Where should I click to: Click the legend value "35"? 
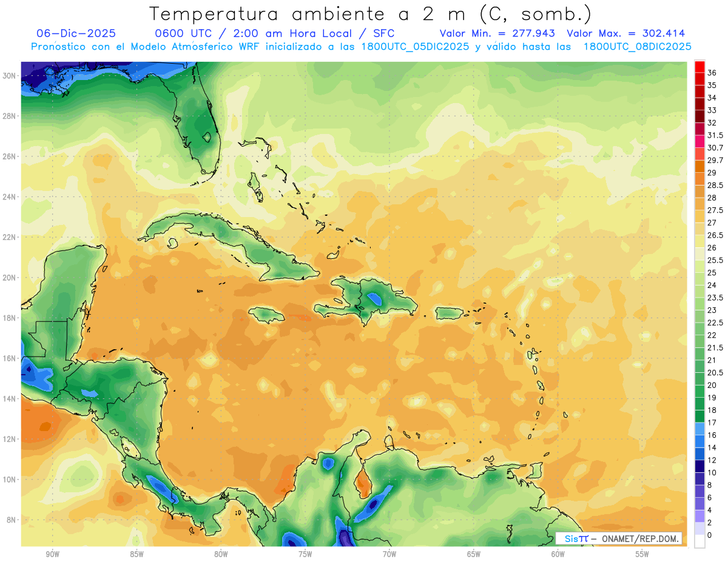pyautogui.click(x=712, y=85)
